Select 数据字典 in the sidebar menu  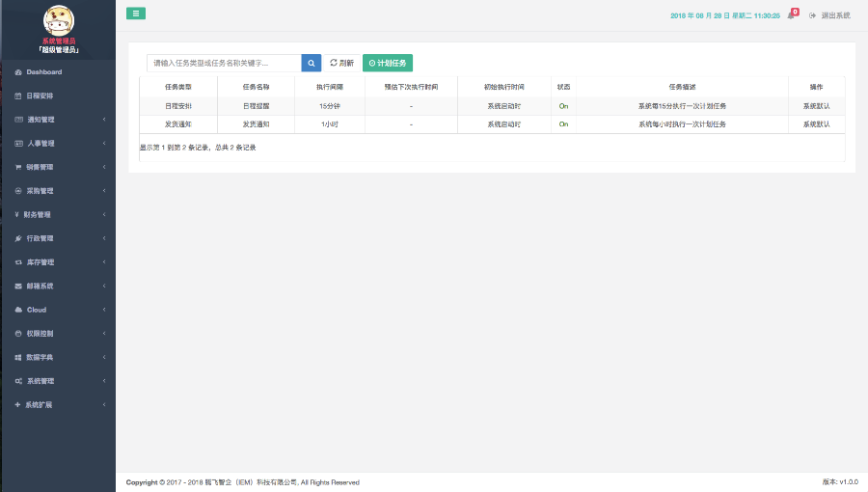pos(40,357)
